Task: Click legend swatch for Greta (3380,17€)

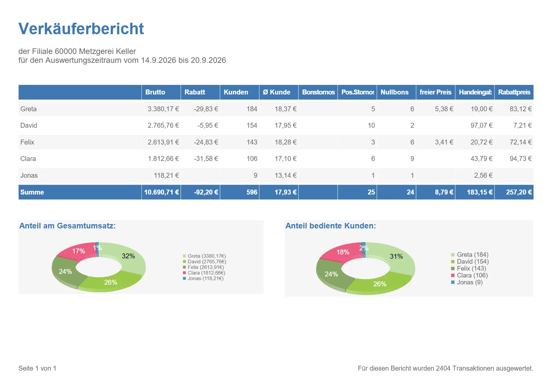Action: coord(185,256)
